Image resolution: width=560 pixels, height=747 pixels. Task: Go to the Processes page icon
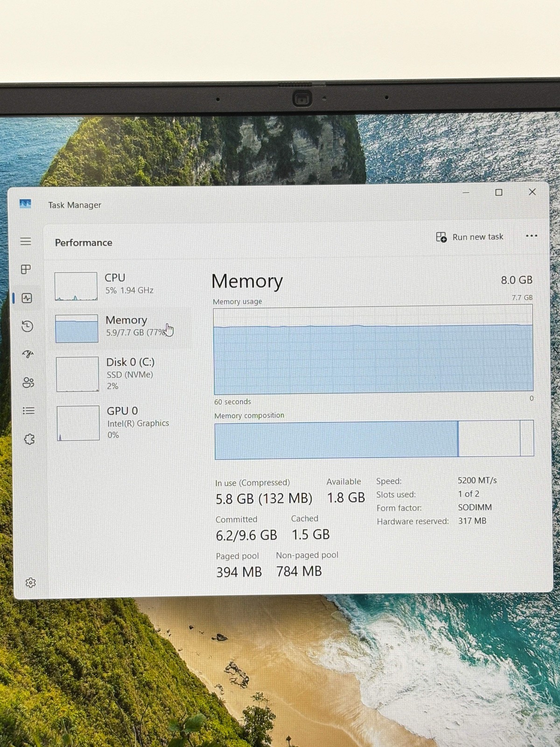26,269
